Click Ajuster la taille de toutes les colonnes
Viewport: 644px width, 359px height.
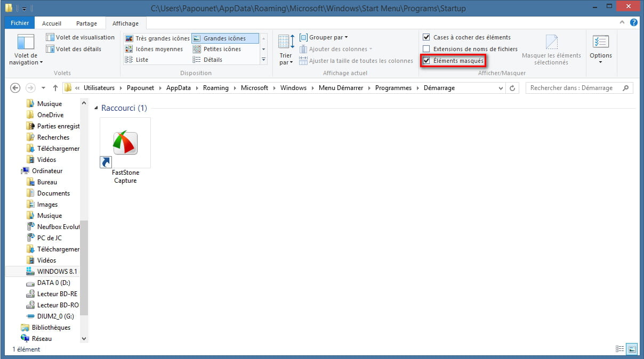pyautogui.click(x=356, y=61)
